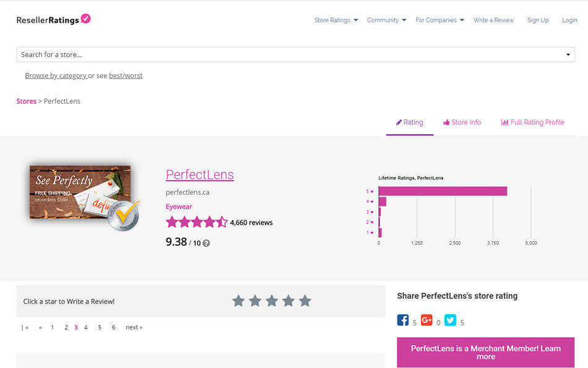Image resolution: width=588 pixels, height=368 pixels.
Task: Share rating on Facebook
Action: pyautogui.click(x=403, y=320)
